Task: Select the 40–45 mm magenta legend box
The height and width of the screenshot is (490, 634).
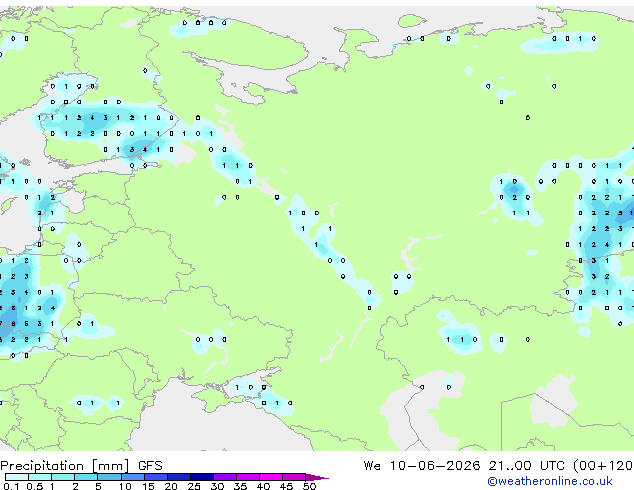Action: [x=271, y=477]
